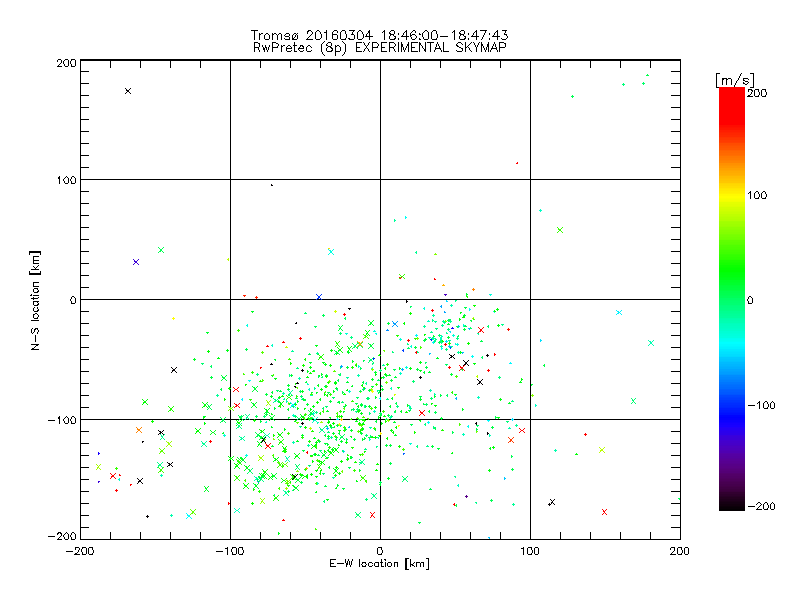Click the N-S axis tick label "200"
Screen dimensions: 800x600
(66, 63)
